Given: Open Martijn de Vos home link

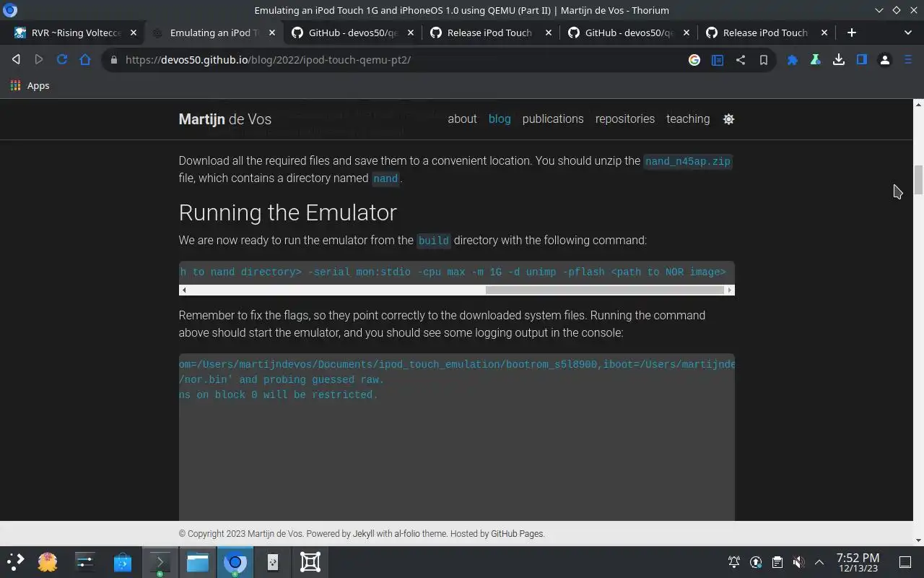Looking at the screenshot, I should 225,119.
